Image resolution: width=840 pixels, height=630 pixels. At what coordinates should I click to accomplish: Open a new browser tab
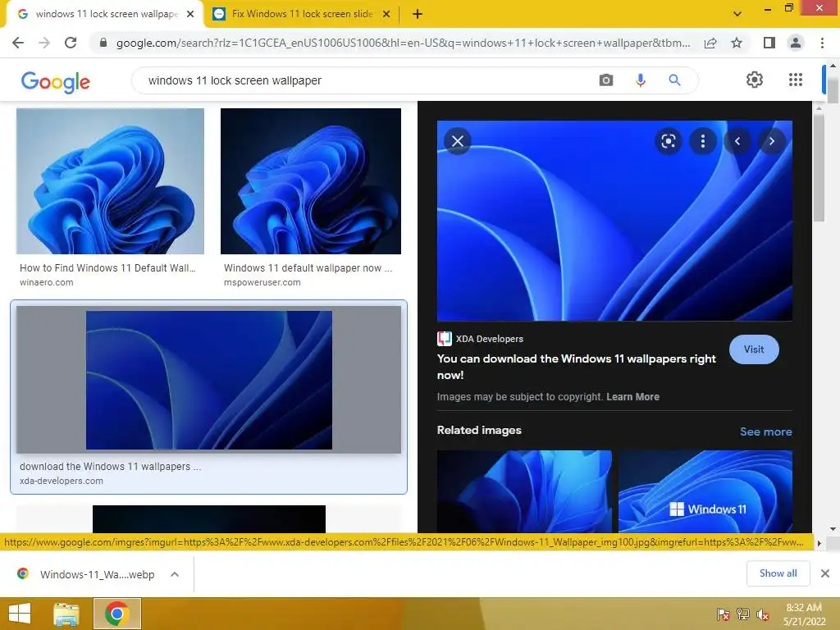coord(418,14)
